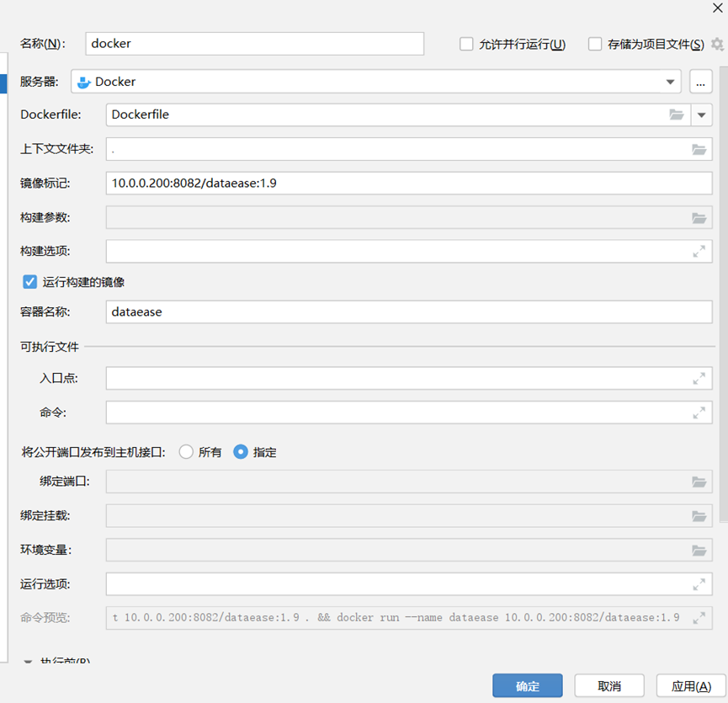
Task: Select the 所有 radio button
Action: click(186, 452)
